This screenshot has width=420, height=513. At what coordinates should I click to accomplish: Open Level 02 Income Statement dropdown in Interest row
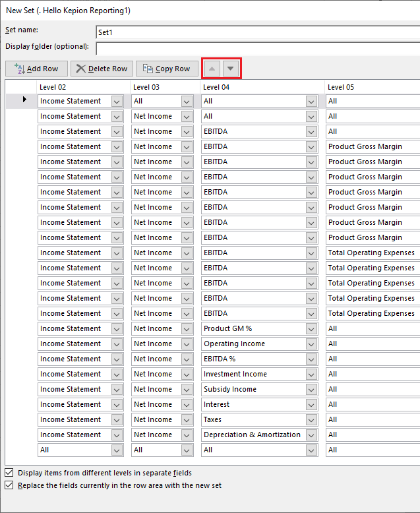pos(117,404)
